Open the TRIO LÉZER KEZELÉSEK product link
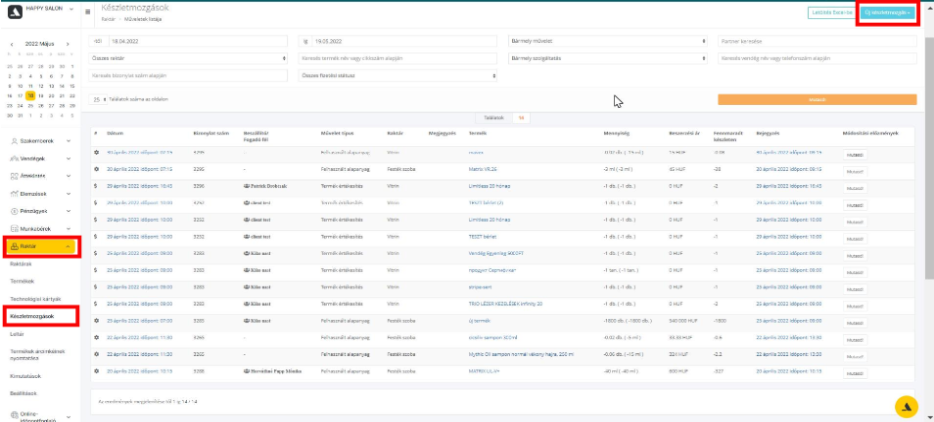The width and height of the screenshot is (934, 422). click(x=506, y=304)
